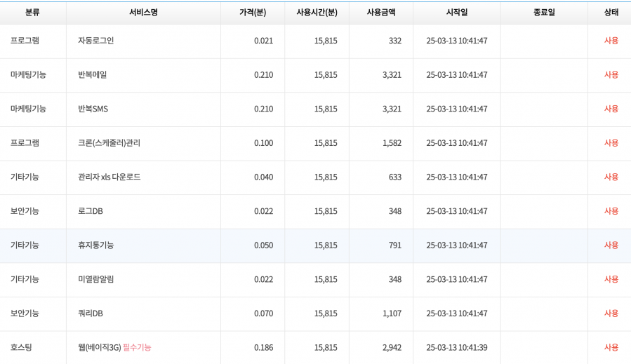The height and width of the screenshot is (364, 631).
Task: Click the 사용금액 column header
Action: pos(380,13)
